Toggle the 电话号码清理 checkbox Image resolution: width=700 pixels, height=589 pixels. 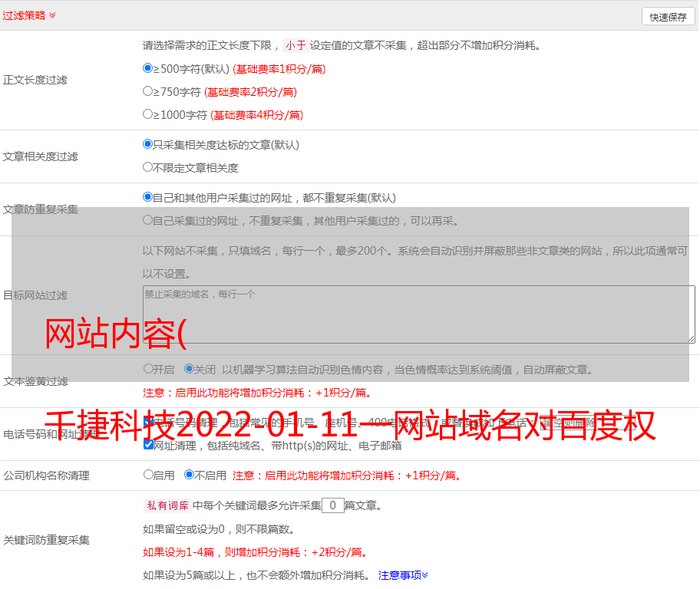coord(148,423)
